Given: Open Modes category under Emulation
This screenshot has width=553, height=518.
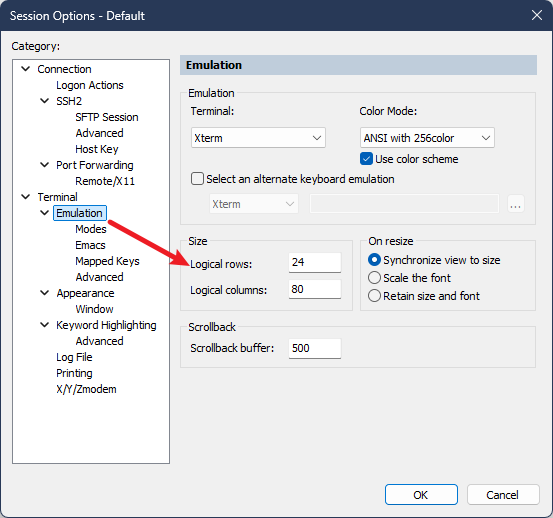Looking at the screenshot, I should point(91,229).
